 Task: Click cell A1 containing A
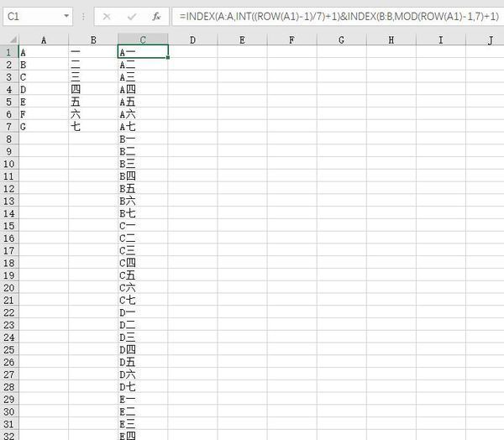[44, 52]
